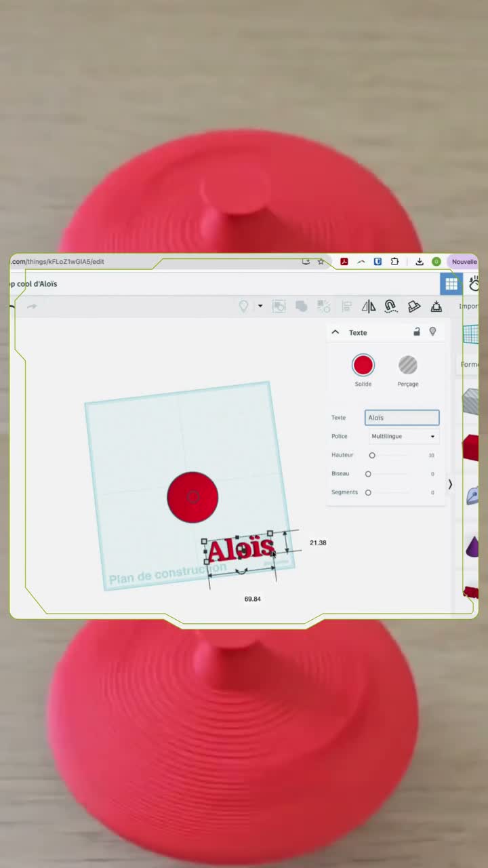The height and width of the screenshot is (868, 488).
Task: Toggle shape visibility lightbulb in Texte panel
Action: coord(432,332)
